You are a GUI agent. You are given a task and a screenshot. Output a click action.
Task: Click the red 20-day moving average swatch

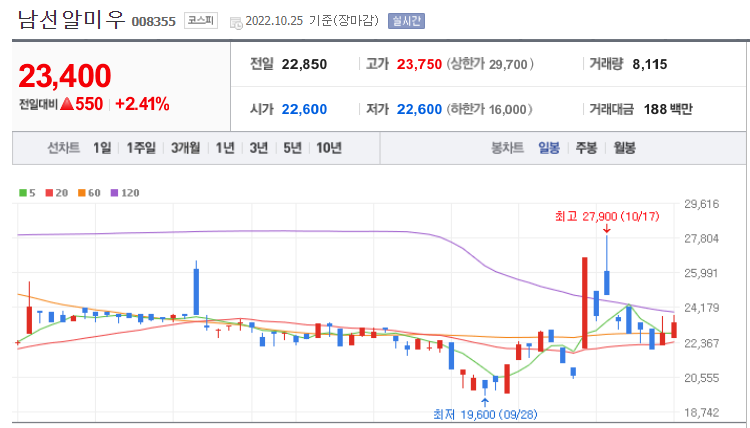49,193
